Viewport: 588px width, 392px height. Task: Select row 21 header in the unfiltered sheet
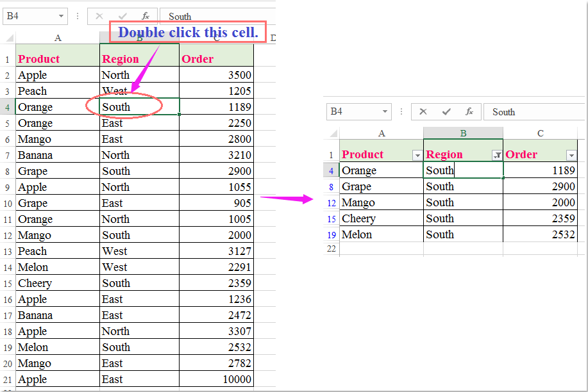point(8,379)
